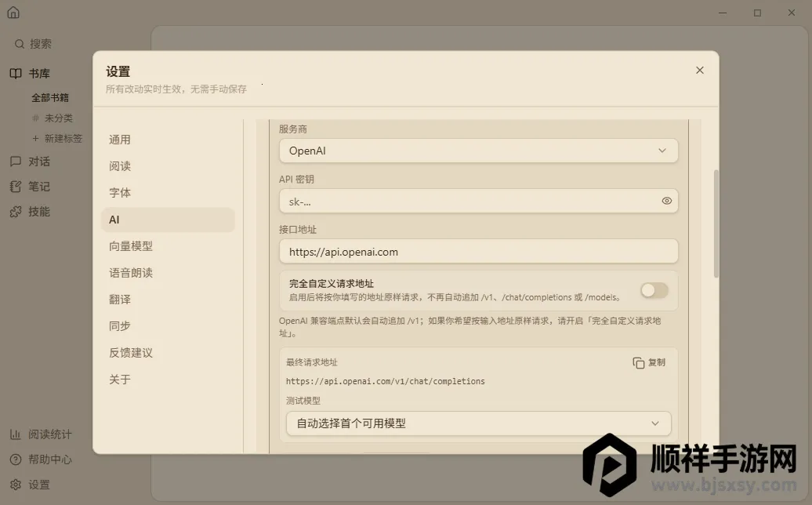Click the 搜索 search label in sidebar

tap(41, 44)
